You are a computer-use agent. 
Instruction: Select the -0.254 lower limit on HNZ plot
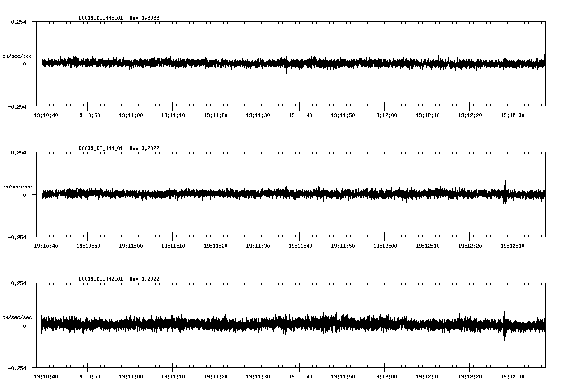pyautogui.click(x=17, y=368)
